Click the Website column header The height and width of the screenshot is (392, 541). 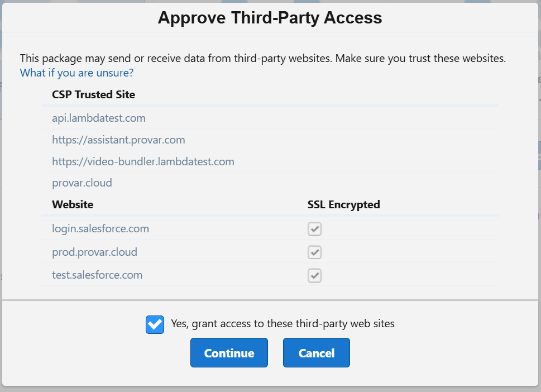click(x=73, y=204)
